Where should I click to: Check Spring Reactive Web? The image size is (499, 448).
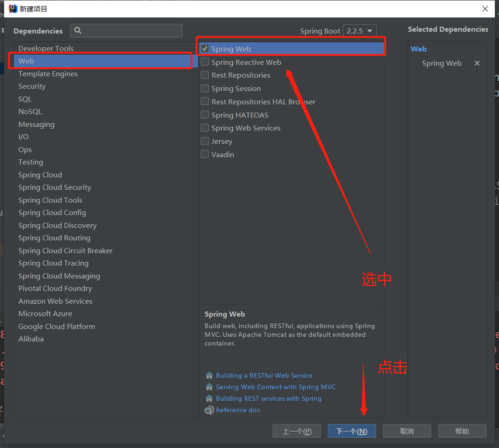click(205, 62)
